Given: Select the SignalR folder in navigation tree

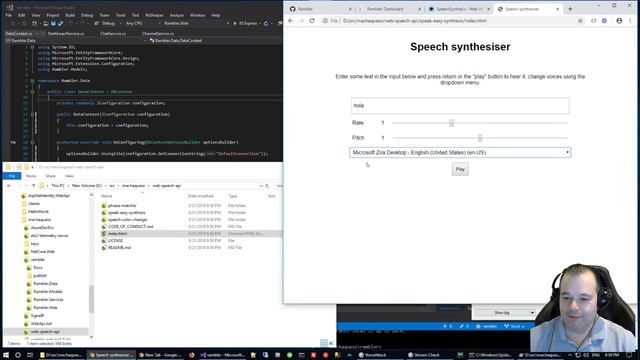Looking at the screenshot, I should 37,316.
